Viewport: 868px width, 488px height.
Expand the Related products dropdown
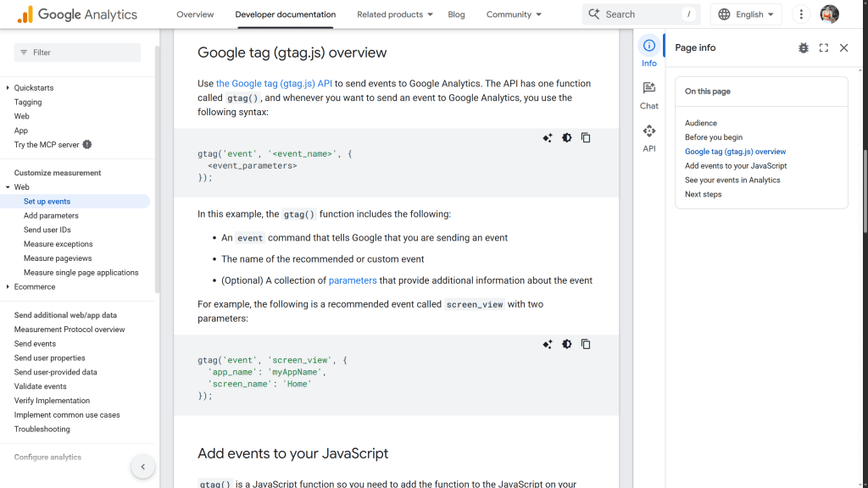coord(394,14)
